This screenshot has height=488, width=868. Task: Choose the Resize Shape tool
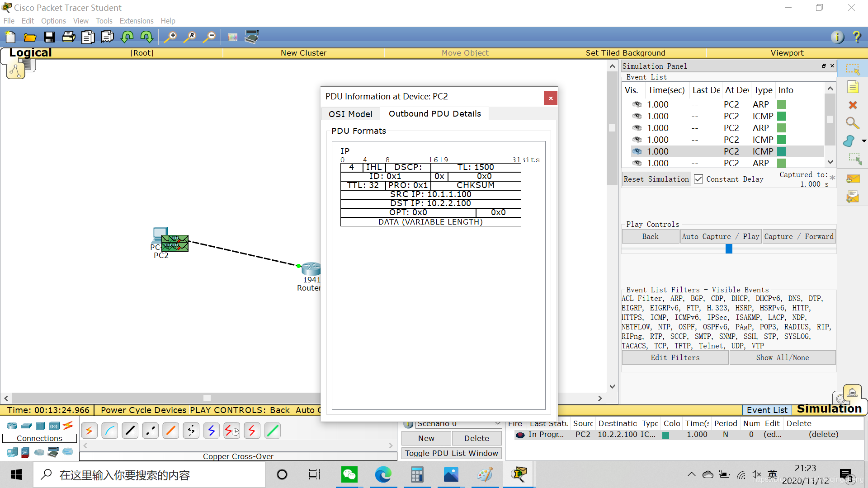pos(854,159)
